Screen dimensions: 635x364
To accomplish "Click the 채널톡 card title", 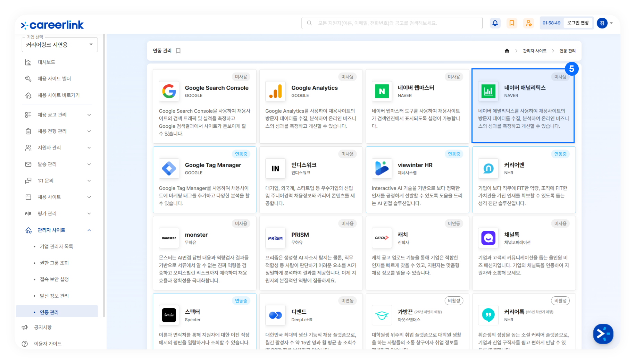I will (512, 235).
